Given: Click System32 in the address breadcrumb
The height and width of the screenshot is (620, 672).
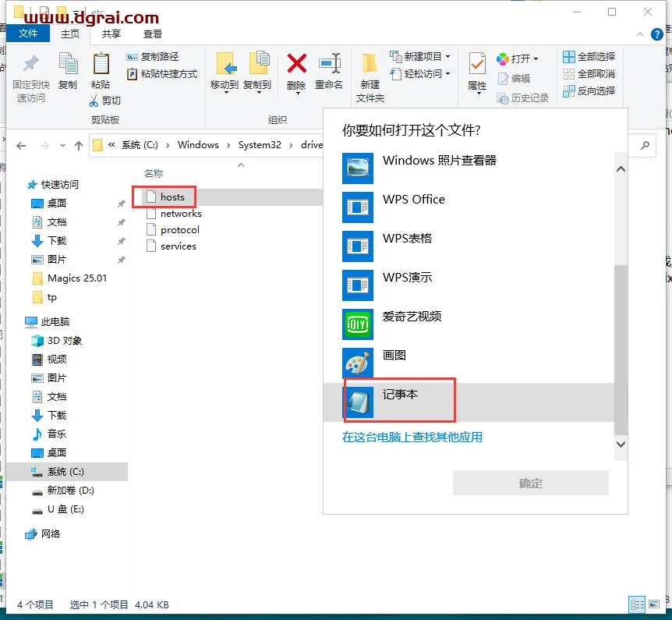Looking at the screenshot, I should click(260, 145).
